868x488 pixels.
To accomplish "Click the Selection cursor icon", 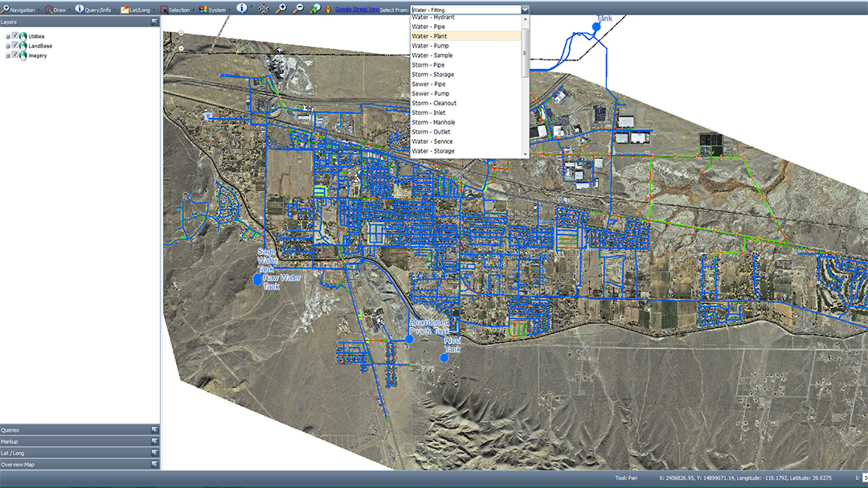I will coord(164,10).
